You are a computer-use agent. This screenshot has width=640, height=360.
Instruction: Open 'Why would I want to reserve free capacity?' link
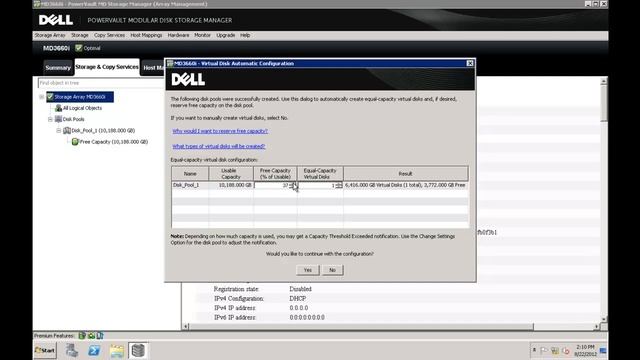point(220,131)
